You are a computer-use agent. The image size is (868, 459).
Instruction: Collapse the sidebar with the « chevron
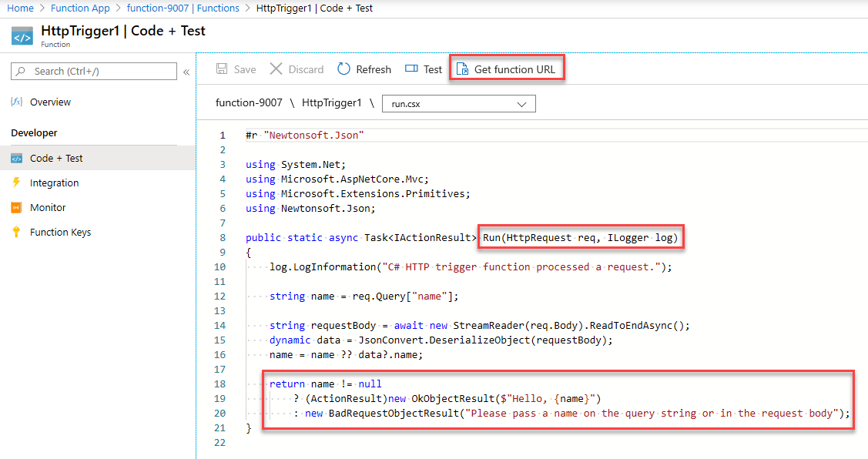(186, 71)
